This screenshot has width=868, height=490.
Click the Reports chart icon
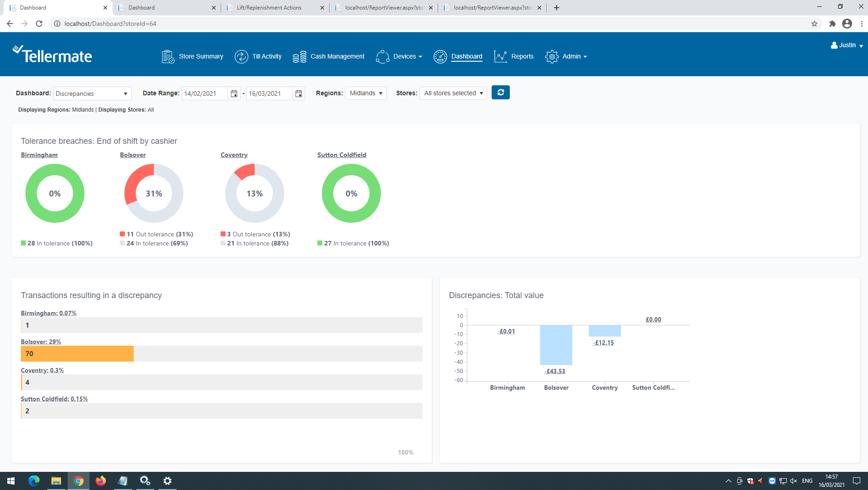(x=500, y=57)
